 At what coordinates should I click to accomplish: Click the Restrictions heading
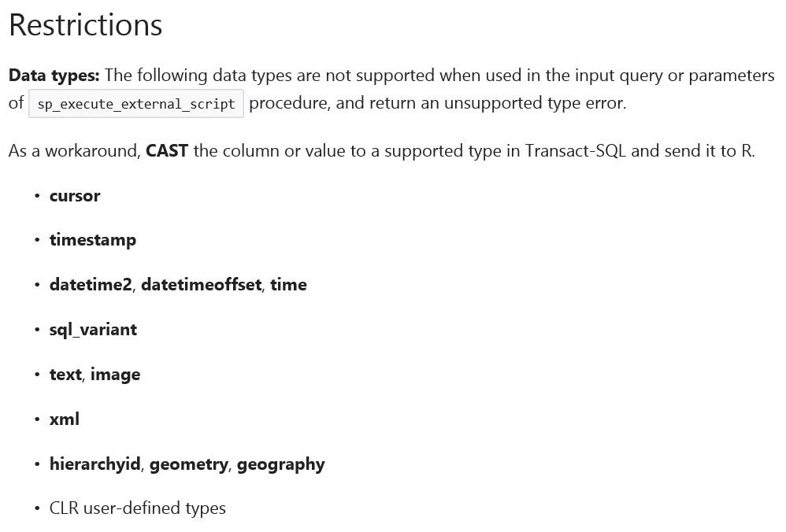(x=85, y=25)
